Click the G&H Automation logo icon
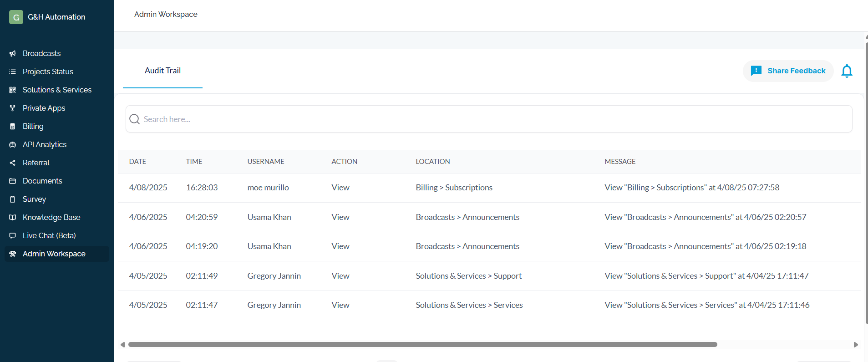 (x=16, y=17)
